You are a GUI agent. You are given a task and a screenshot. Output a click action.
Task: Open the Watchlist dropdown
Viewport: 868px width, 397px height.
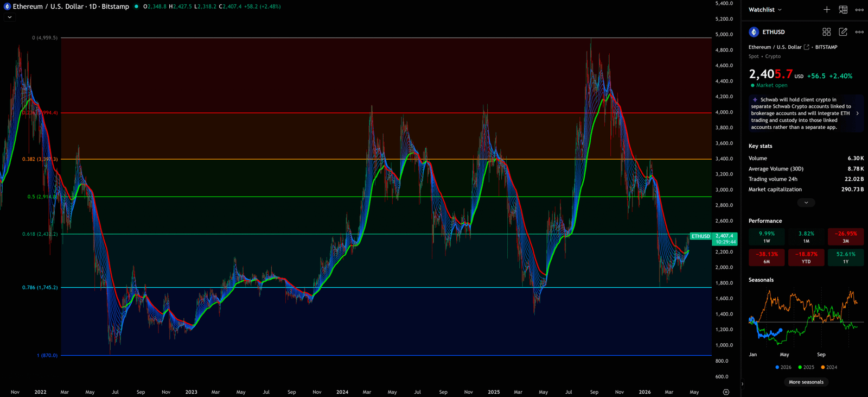tap(765, 10)
